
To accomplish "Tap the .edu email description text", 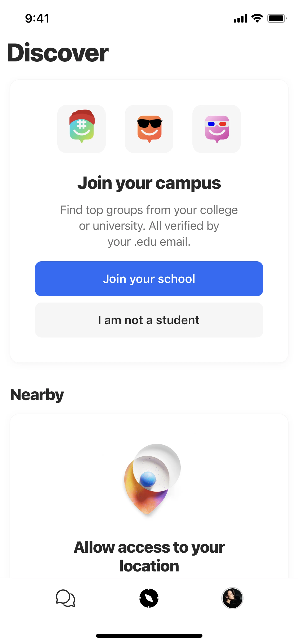I will [x=149, y=226].
